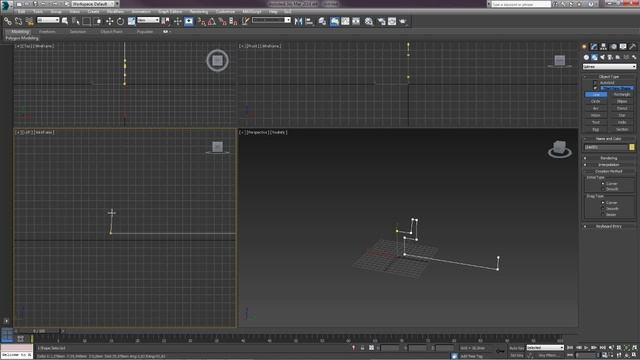The height and width of the screenshot is (360, 640).
Task: Open the Select by Name dialog
Action: point(76,21)
